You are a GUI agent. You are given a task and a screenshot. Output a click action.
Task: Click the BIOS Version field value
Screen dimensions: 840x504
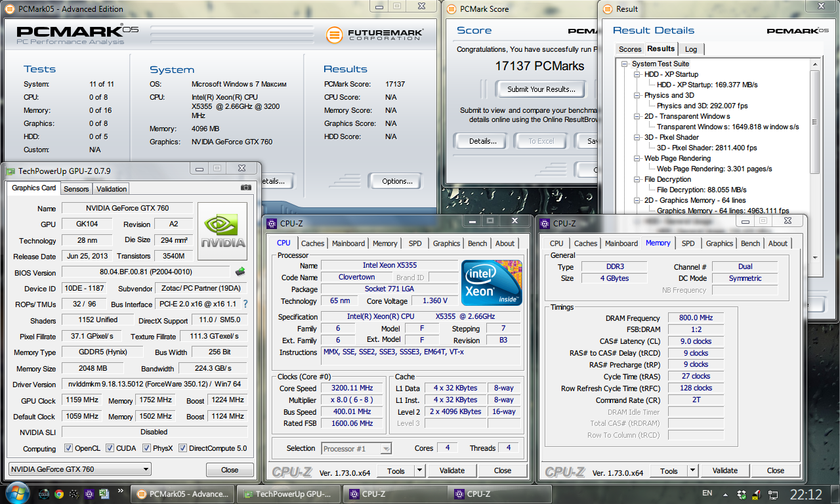click(x=147, y=272)
